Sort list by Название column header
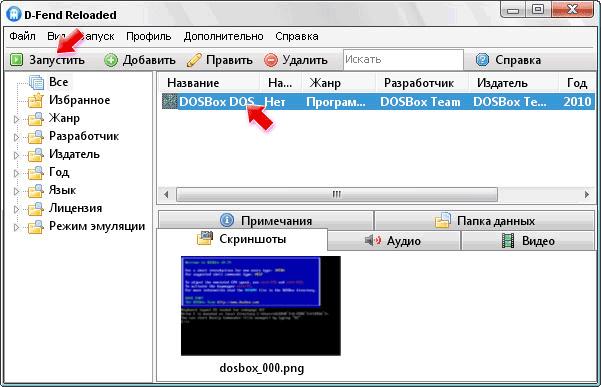This screenshot has height=387, width=601. [209, 83]
